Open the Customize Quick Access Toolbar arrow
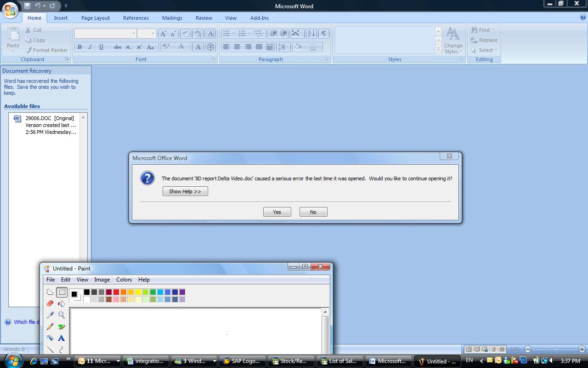 (x=66, y=6)
